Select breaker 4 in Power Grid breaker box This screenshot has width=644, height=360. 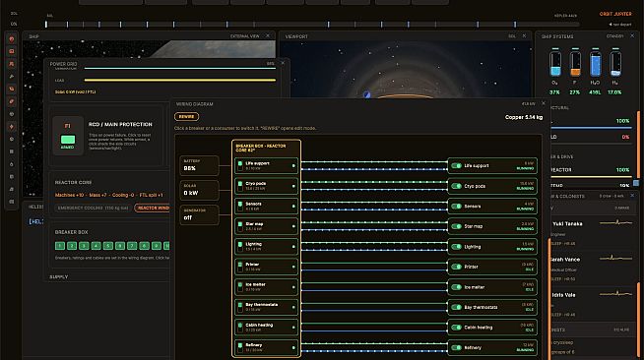[97, 246]
